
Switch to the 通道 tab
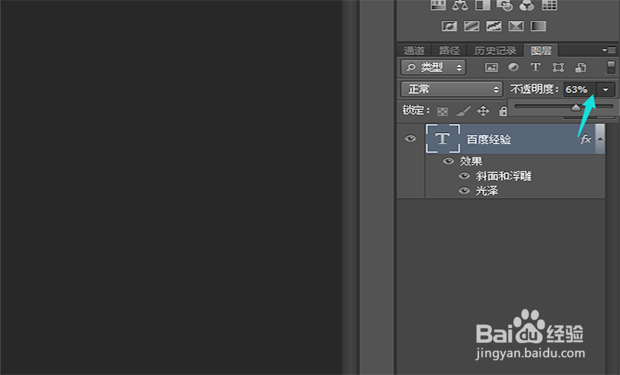click(414, 51)
